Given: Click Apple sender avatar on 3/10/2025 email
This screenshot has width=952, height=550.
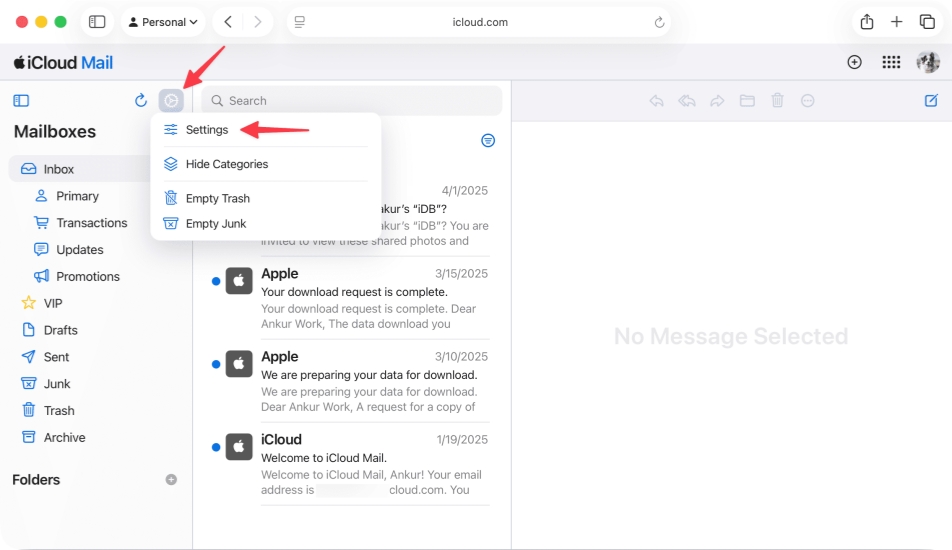Looking at the screenshot, I should pyautogui.click(x=239, y=364).
